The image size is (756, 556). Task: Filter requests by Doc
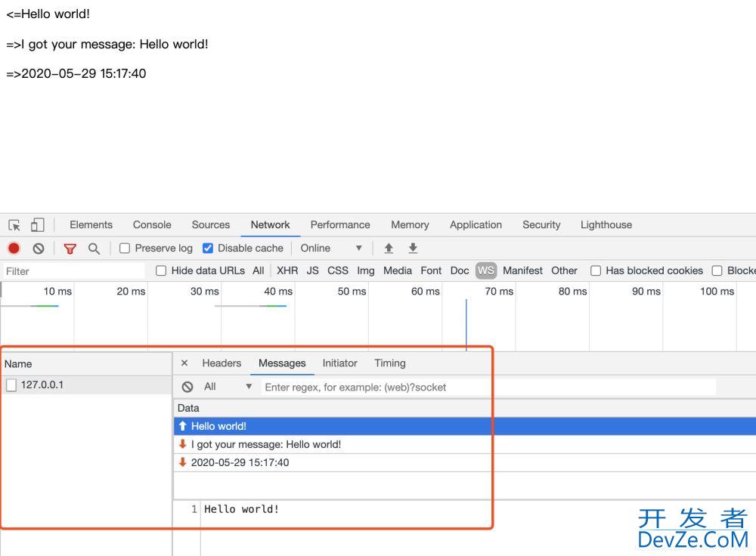click(x=460, y=270)
